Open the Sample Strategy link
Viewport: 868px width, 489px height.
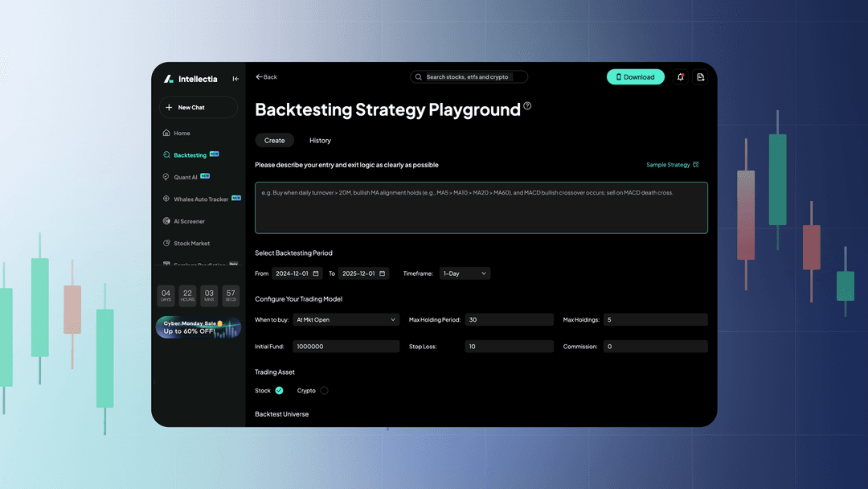[x=672, y=165]
